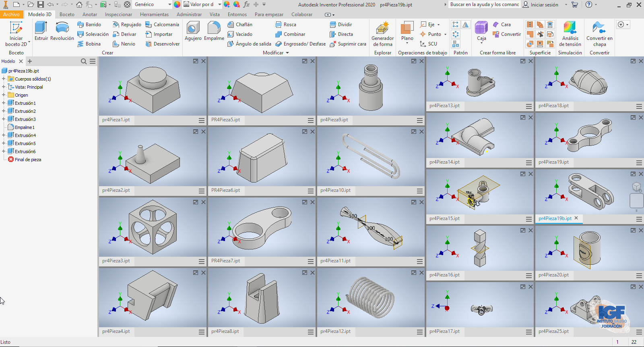Click the Convertir en chapa icon
The image size is (644, 347).
[599, 34]
